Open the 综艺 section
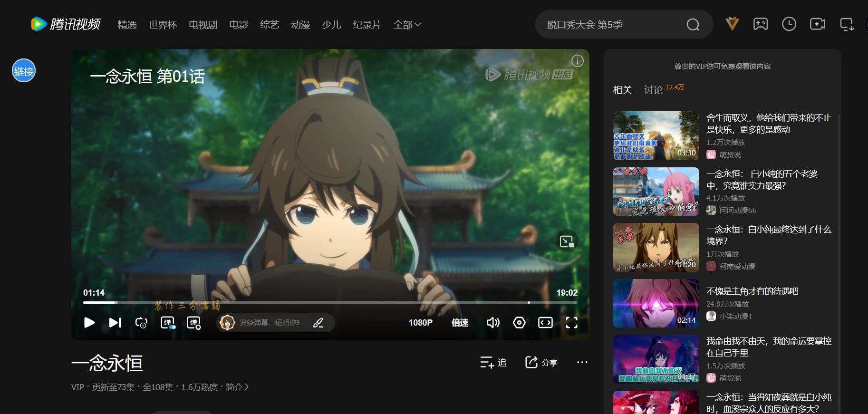Viewport: 868px width, 414px height. pyautogui.click(x=270, y=25)
